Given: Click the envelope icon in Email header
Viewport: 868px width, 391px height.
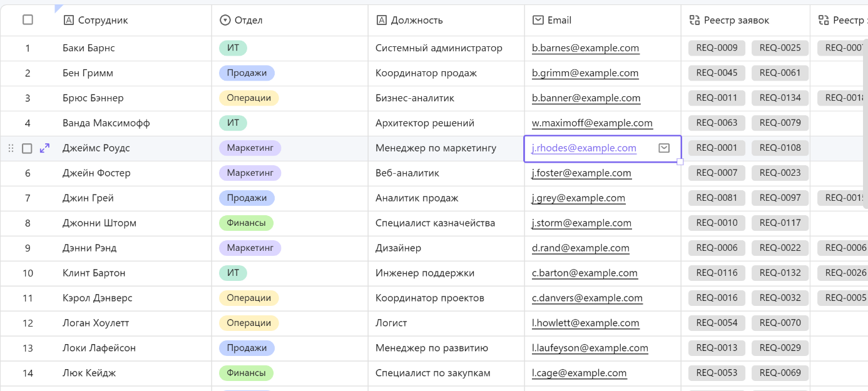Looking at the screenshot, I should click(538, 20).
